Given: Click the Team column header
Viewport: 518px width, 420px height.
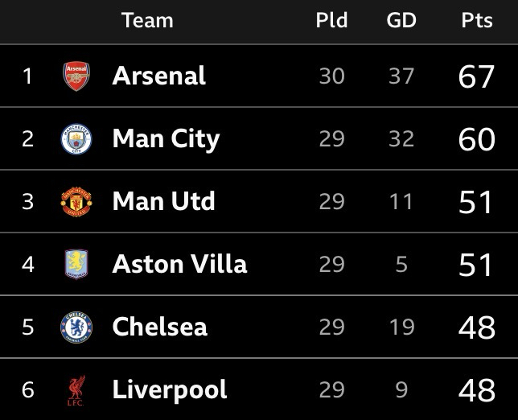Looking at the screenshot, I should [x=147, y=20].
